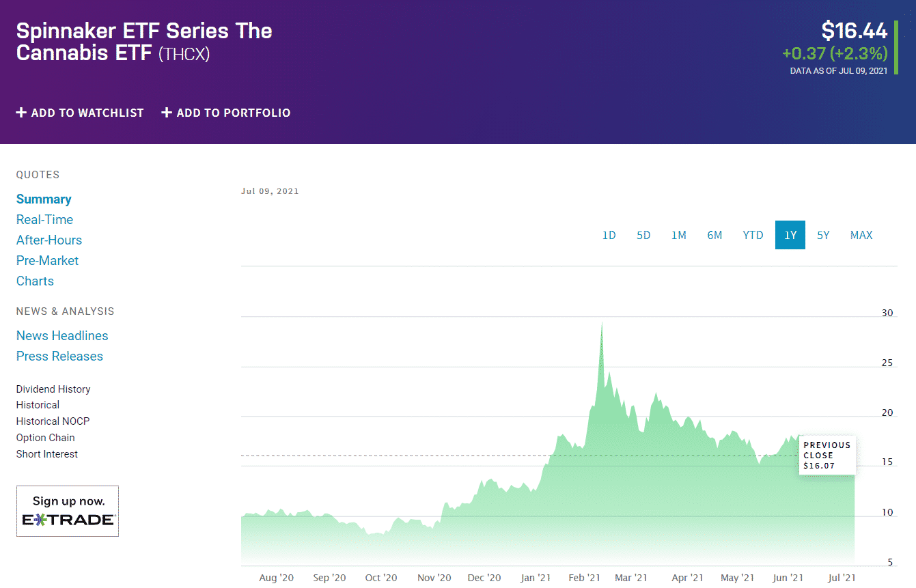The image size is (916, 588).
Task: Click the Feb '21 axis label
Action: click(585, 578)
